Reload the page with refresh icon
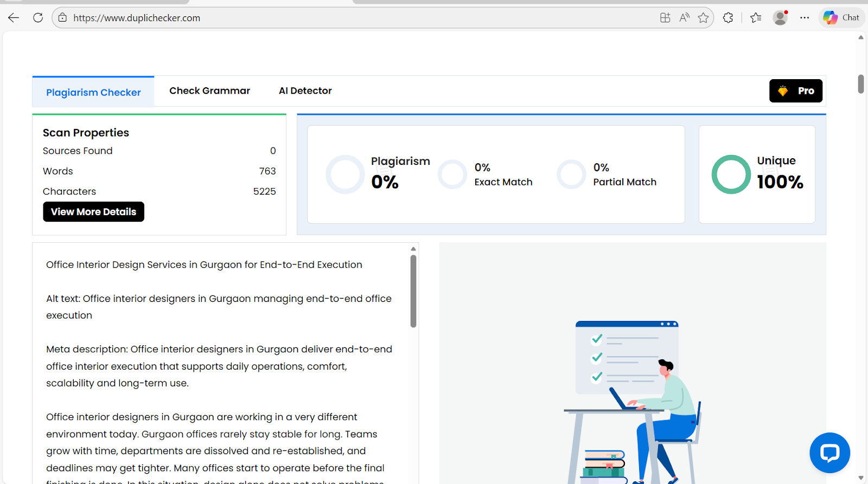 [38, 18]
